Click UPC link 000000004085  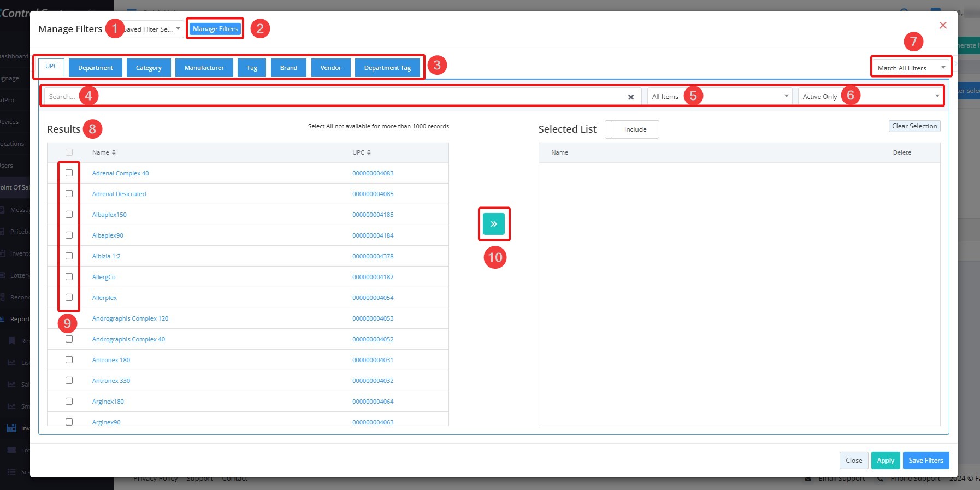click(373, 194)
